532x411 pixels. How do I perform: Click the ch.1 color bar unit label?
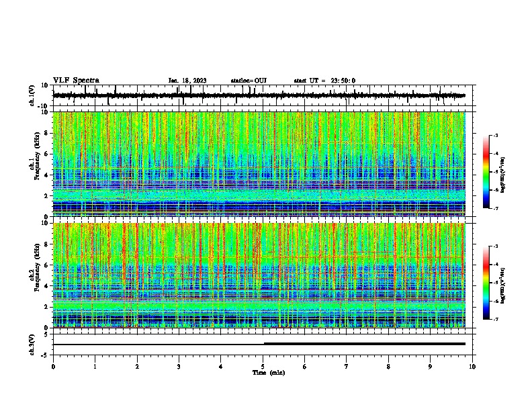coord(503,175)
